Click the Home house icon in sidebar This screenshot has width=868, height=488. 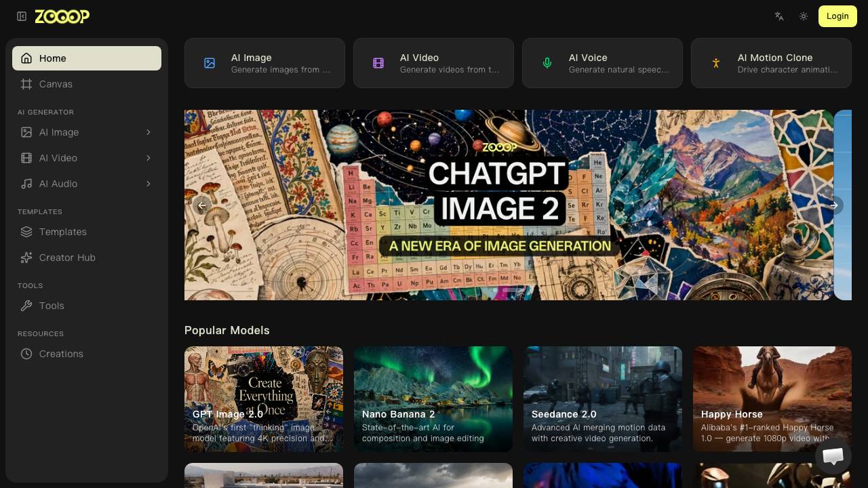pyautogui.click(x=26, y=58)
